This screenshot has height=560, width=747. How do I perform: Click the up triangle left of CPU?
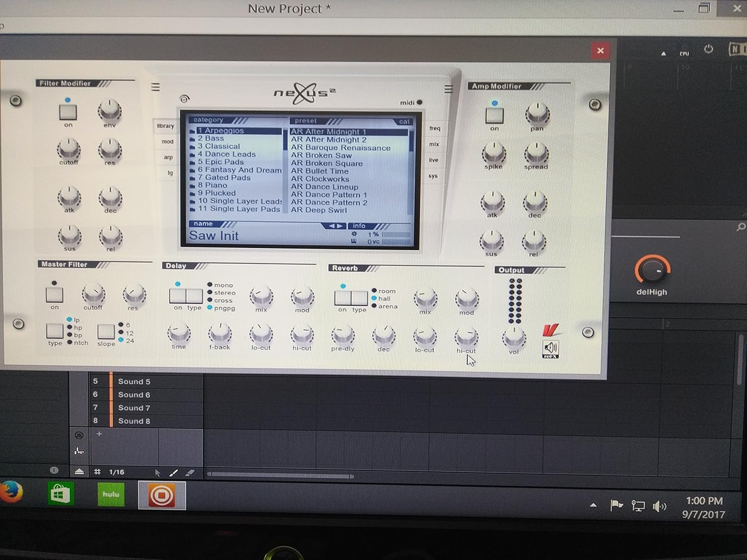pos(663,53)
